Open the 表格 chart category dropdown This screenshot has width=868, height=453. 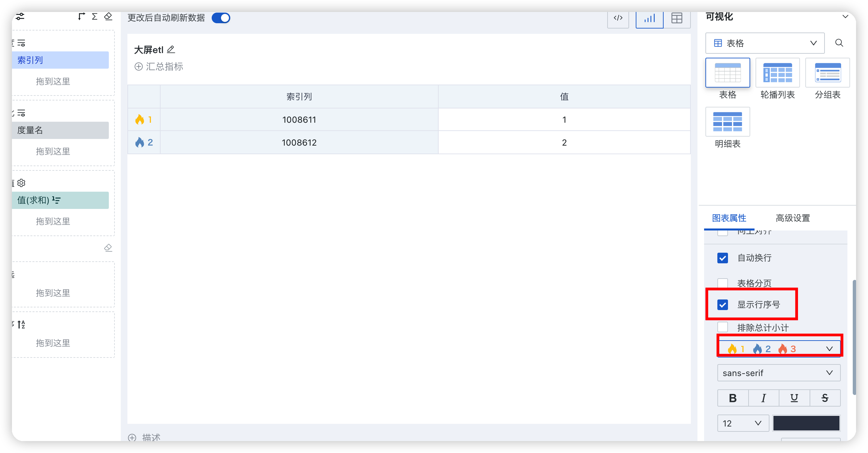pyautogui.click(x=765, y=43)
